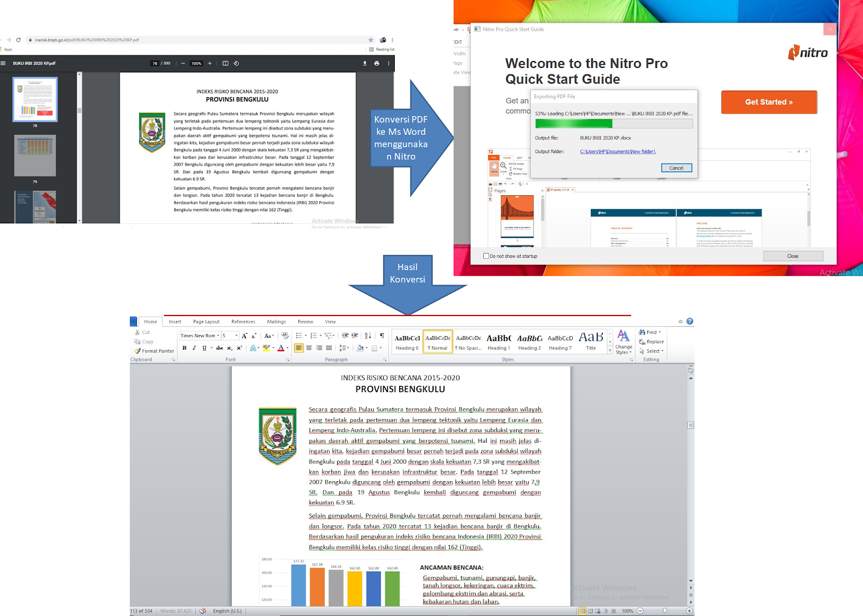
Task: Adjust the Word zoom slider handle
Action: 665,611
